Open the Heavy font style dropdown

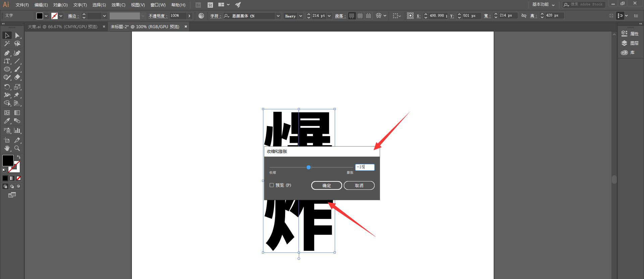[x=301, y=16]
